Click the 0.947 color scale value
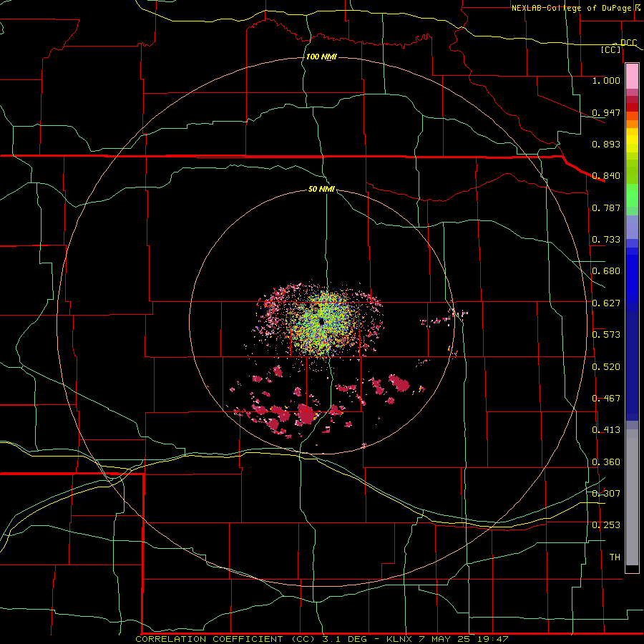The width and height of the screenshot is (644, 644). coord(606,112)
